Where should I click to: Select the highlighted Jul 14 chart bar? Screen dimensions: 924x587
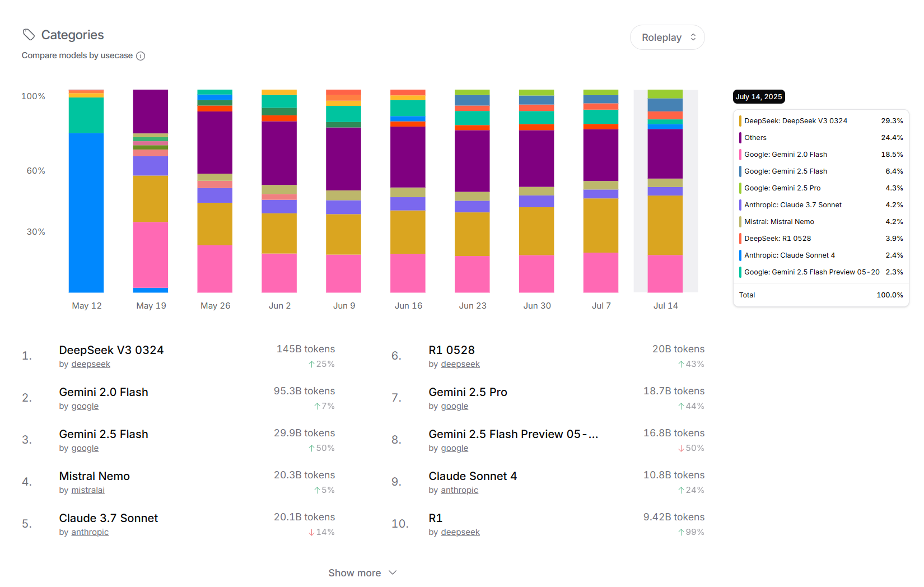coord(665,191)
